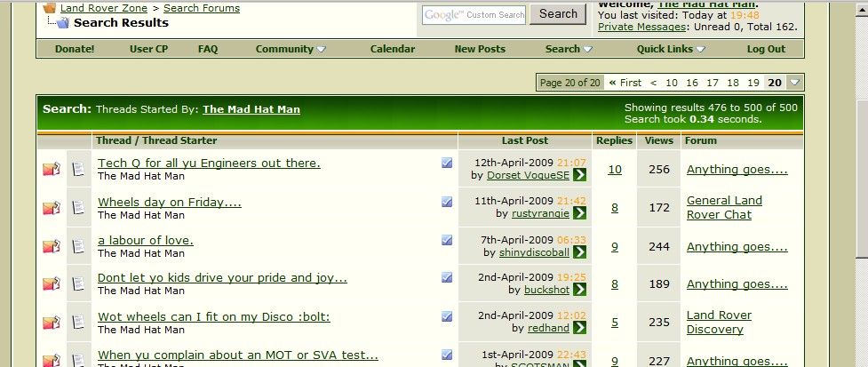Open thread When yu complain about an MOT

point(238,355)
